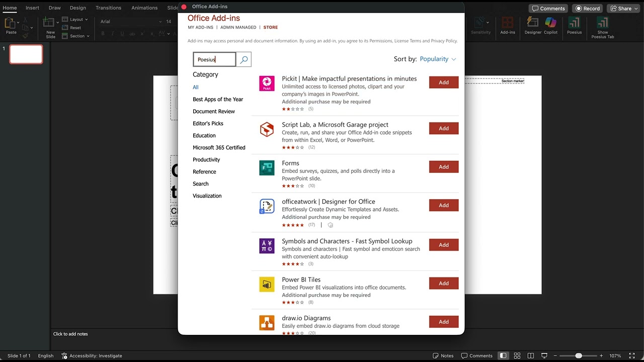
Task: Open Designer from the ribbon
Action: 533,26
